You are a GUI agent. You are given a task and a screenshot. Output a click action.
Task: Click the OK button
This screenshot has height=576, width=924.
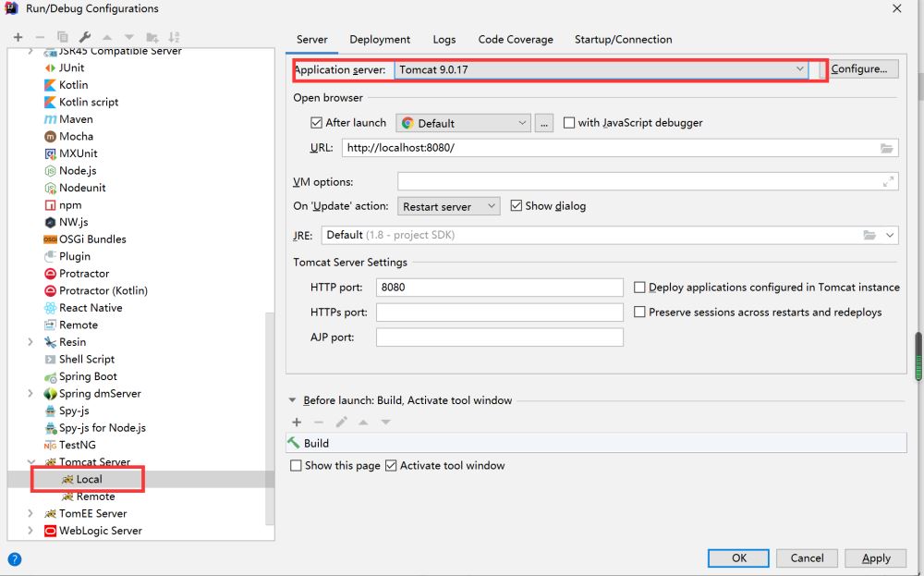(x=738, y=558)
